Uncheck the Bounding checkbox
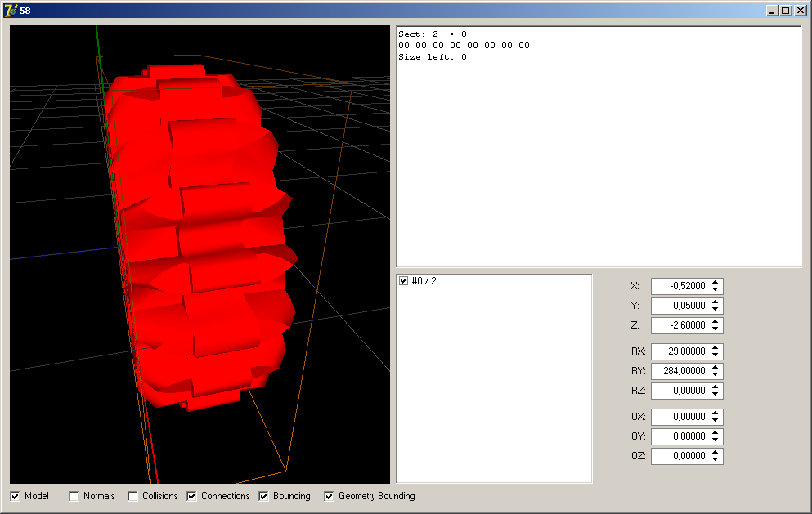The height and width of the screenshot is (514, 812). click(x=264, y=496)
